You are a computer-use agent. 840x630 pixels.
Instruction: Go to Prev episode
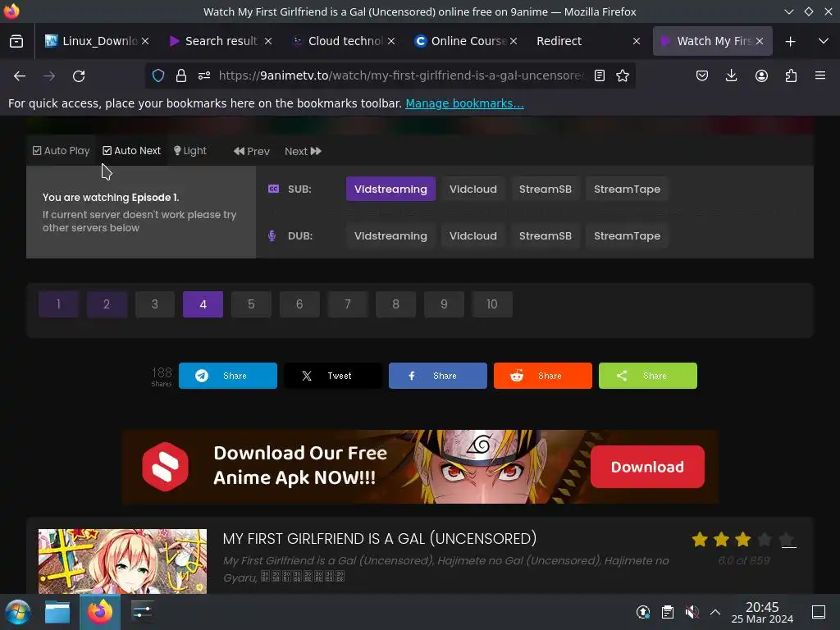tap(252, 152)
